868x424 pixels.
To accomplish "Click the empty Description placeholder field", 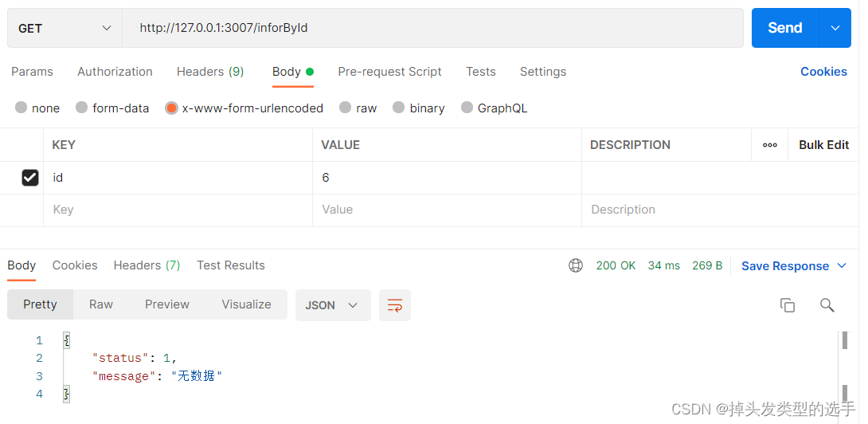I will [x=720, y=210].
